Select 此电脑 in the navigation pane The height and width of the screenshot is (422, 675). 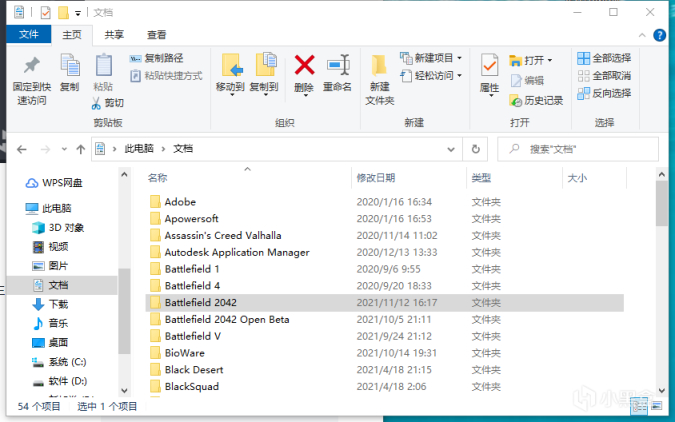(48, 208)
